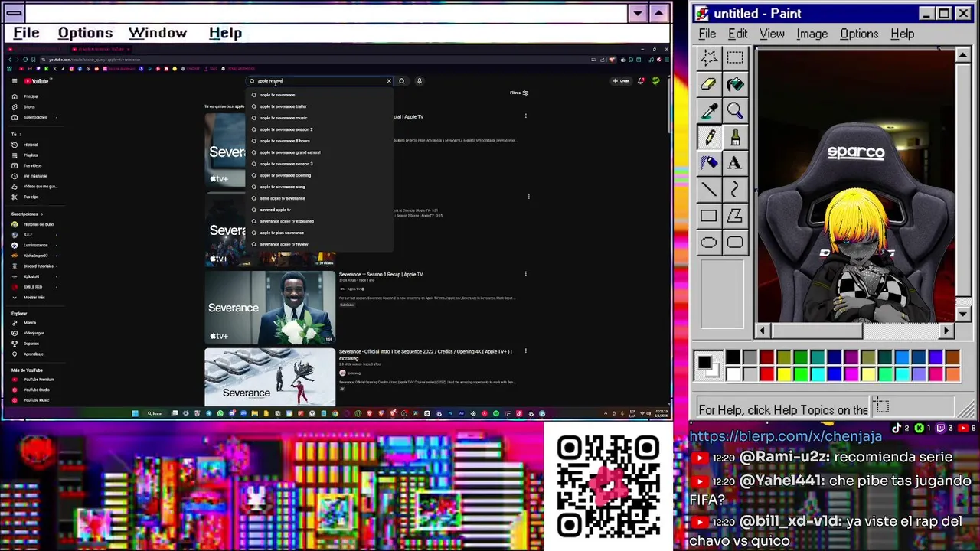Open the blerp.com link in chat overlay

pyautogui.click(x=786, y=436)
